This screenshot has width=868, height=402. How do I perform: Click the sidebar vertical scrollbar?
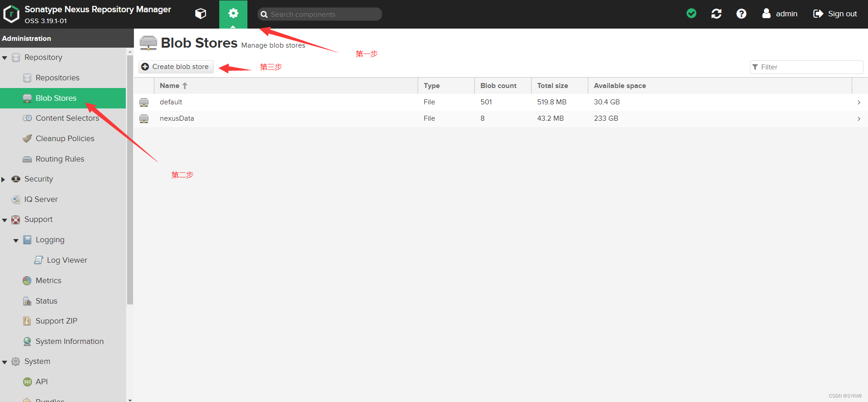point(130,180)
